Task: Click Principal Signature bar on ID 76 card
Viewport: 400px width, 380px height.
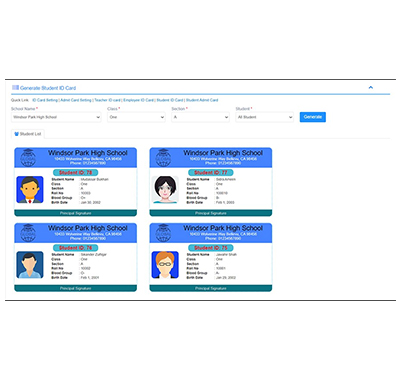Action: coord(76,288)
